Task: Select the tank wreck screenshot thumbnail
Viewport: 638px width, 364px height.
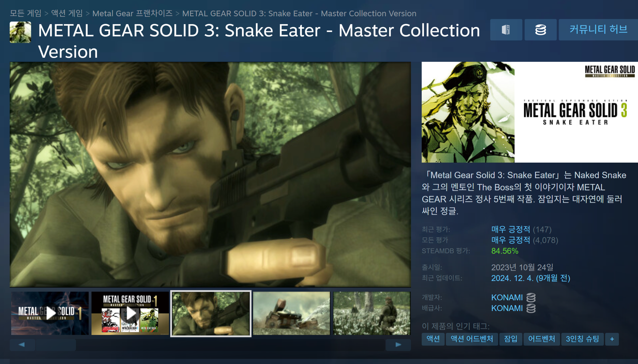Action: 291,313
